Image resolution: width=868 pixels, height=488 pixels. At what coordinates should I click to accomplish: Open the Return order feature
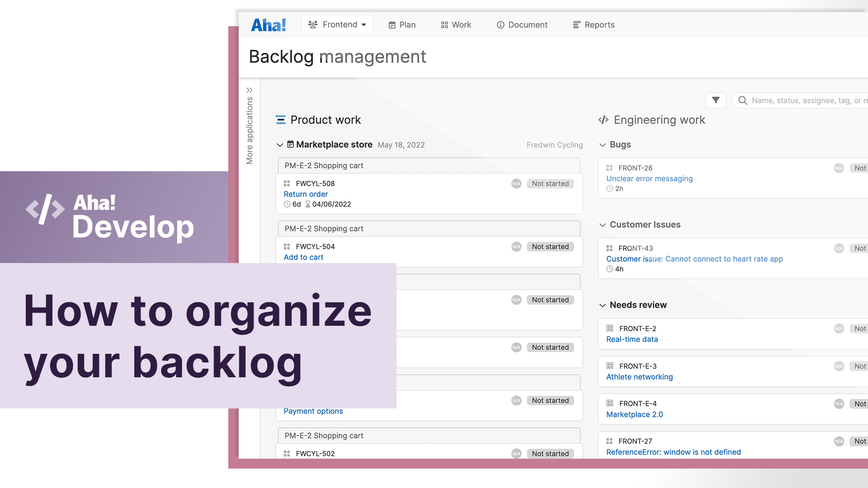[306, 194]
